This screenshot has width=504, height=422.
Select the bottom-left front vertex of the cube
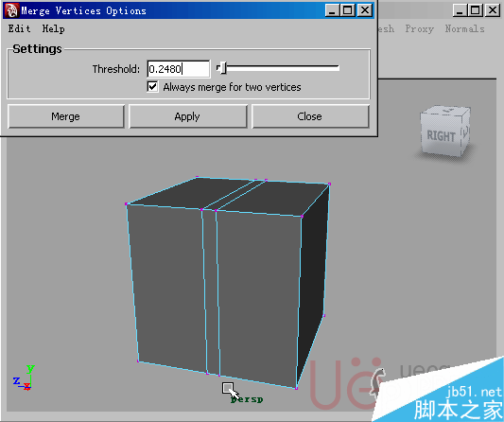coord(138,361)
